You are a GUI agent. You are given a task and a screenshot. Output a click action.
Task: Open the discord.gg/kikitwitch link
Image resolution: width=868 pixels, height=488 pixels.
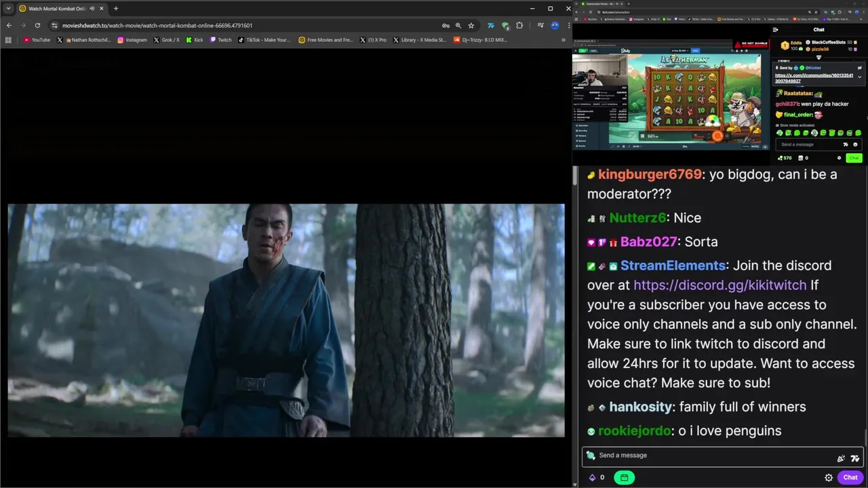point(719,285)
